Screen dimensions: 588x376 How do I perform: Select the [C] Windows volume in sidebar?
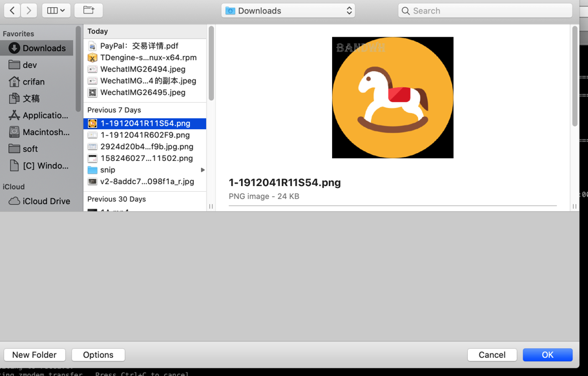click(37, 165)
